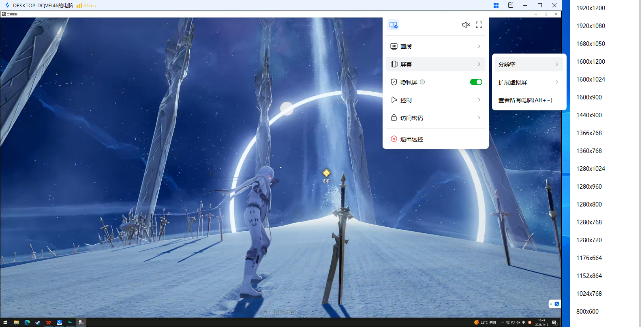The height and width of the screenshot is (327, 644).
Task: Click 查看所有电脑(Alt+~)
Action: point(525,100)
